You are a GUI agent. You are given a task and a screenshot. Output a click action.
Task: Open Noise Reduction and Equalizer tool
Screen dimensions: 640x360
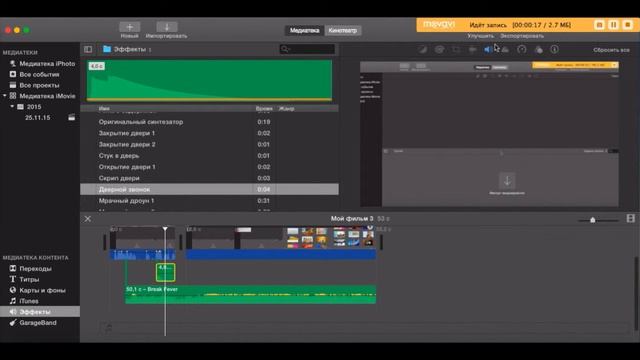(x=505, y=49)
